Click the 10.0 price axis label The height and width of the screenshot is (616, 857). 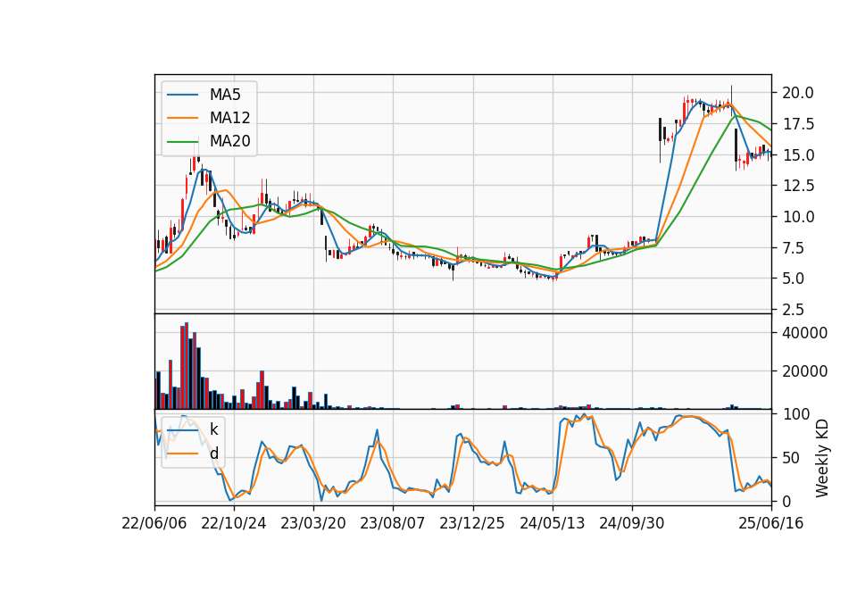click(x=798, y=217)
